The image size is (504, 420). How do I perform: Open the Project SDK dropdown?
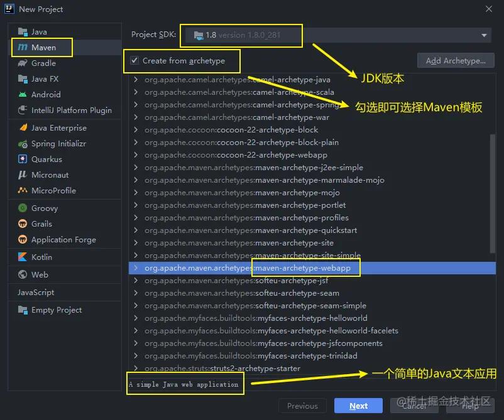tap(484, 35)
